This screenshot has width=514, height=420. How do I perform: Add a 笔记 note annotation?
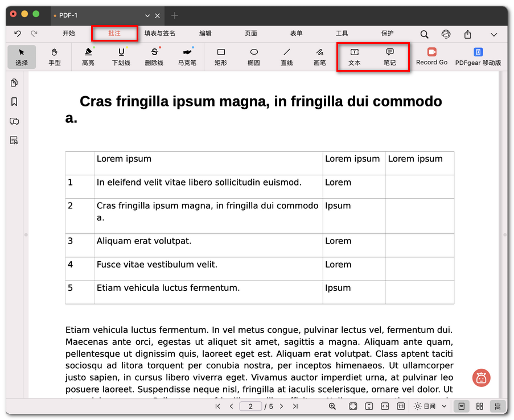[x=390, y=56]
